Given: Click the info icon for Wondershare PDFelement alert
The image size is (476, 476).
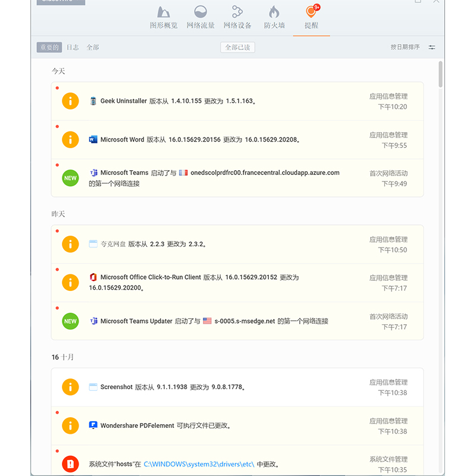Looking at the screenshot, I should point(70,425).
